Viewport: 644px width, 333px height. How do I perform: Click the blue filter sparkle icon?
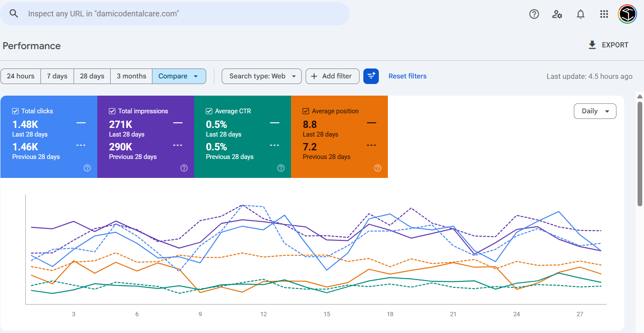click(371, 76)
